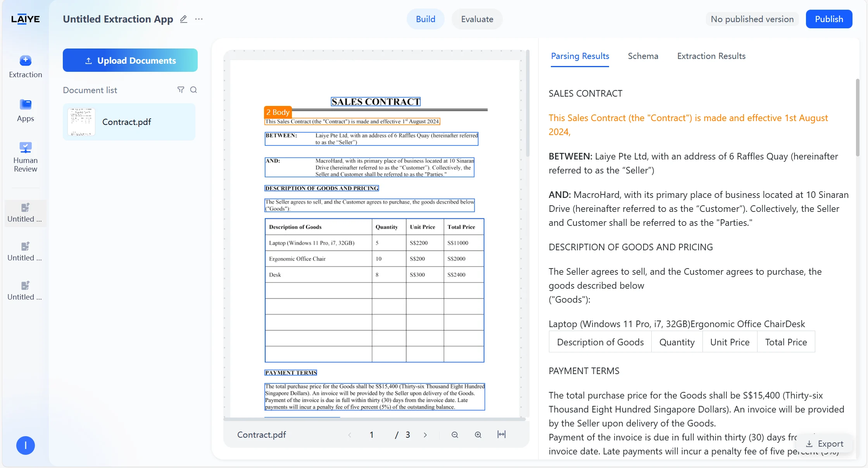Edit the app name with pencil icon
Viewport: 868px width, 468px height.
[x=184, y=19]
